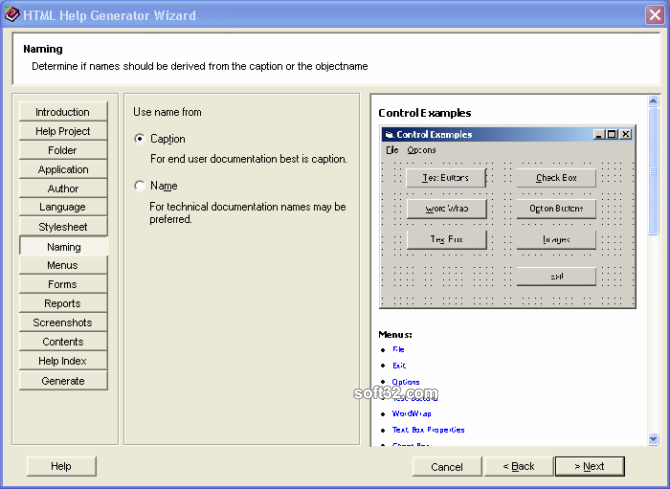Viewport: 670px width, 489px height.
Task: Click the 'Use name from' label
Action: 167,112
